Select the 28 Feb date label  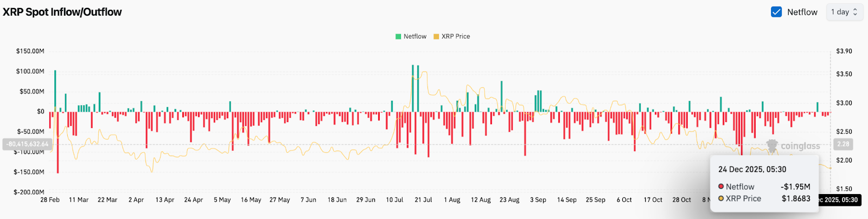(50, 200)
